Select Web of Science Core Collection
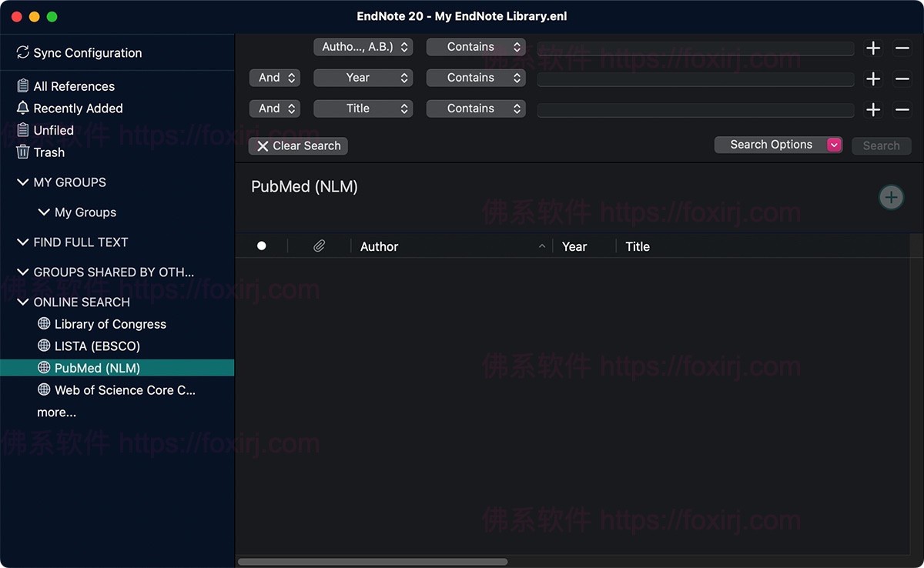924x568 pixels. pos(124,390)
